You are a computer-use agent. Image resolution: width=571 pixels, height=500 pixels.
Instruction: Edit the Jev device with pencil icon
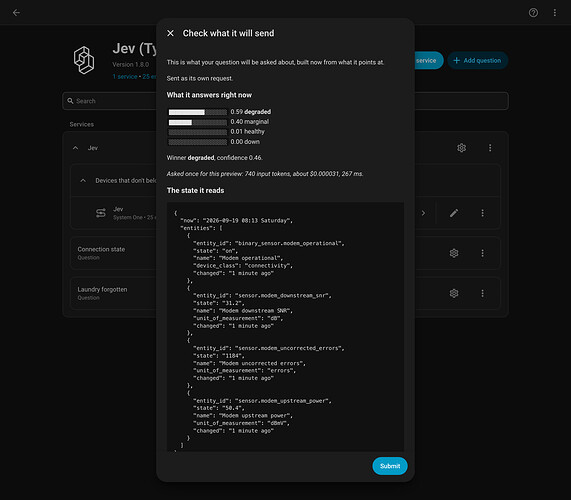pyautogui.click(x=454, y=213)
